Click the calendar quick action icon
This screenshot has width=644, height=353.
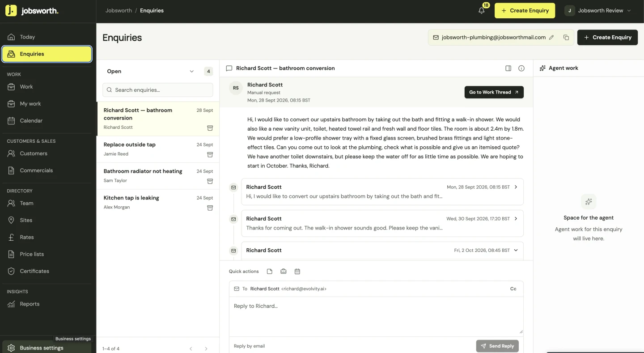(x=297, y=272)
